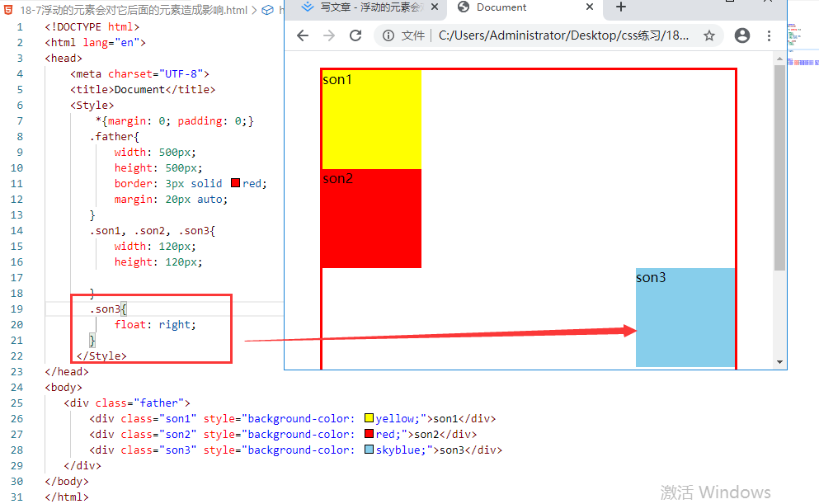The width and height of the screenshot is (819, 504).
Task: Open a new Chrome tab
Action: coord(621,7)
